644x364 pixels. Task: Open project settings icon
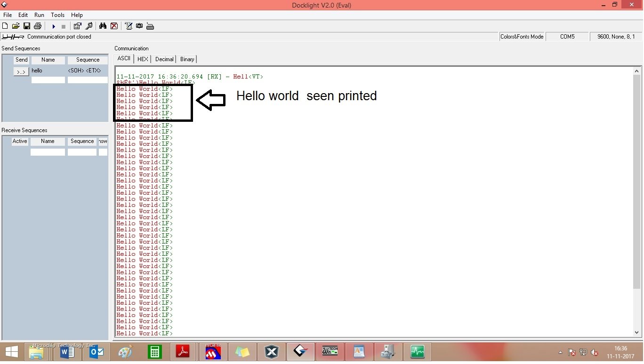pyautogui.click(x=78, y=26)
